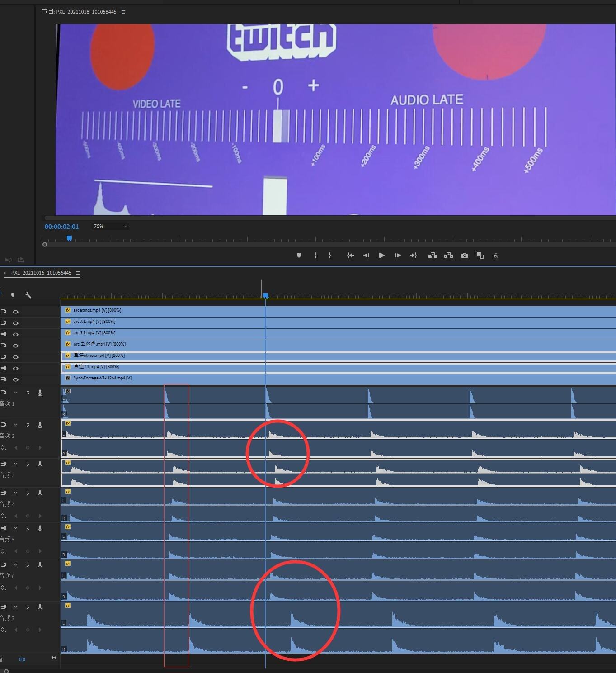616x673 pixels.
Task: Mute audio track 音频 2
Action: 15,425
